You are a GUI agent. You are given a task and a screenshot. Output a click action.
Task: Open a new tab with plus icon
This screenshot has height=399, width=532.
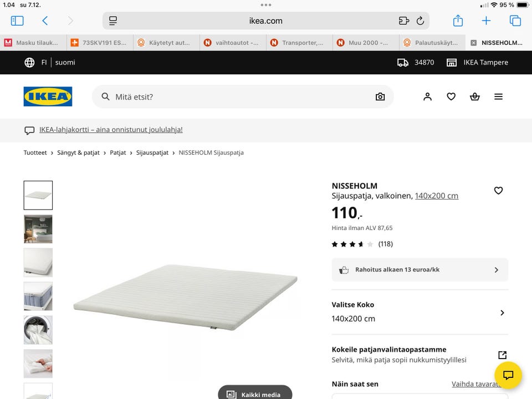coord(486,21)
